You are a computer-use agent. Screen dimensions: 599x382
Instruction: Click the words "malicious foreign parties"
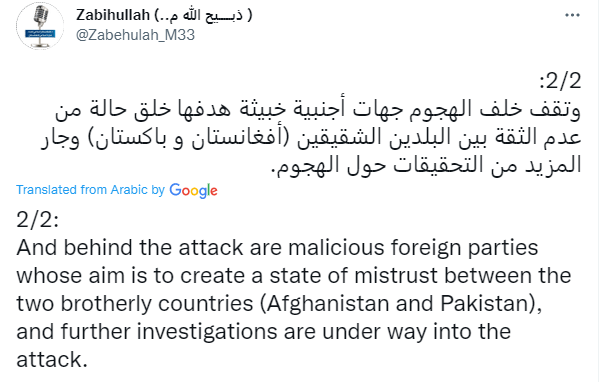(x=413, y=248)
